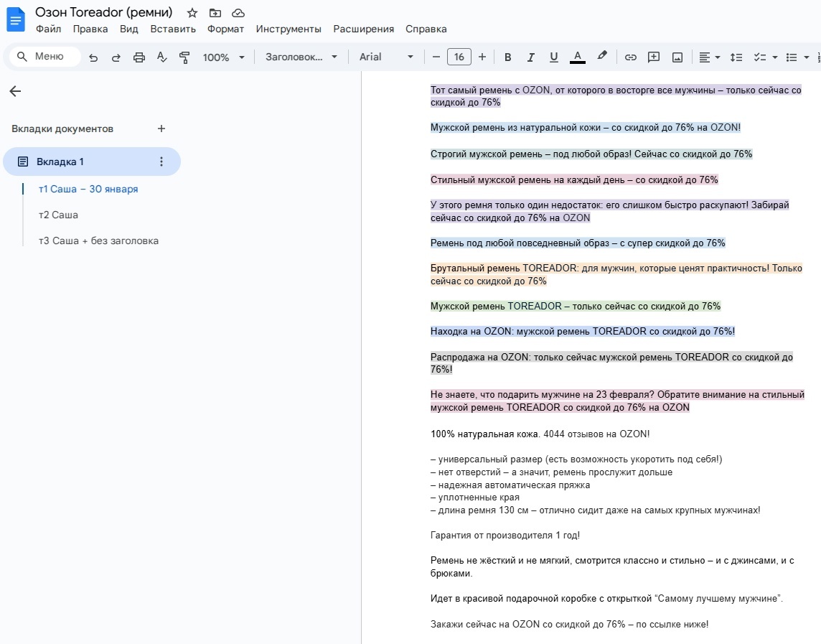Check cloud save status icon
The image size is (821, 644).
tap(238, 13)
